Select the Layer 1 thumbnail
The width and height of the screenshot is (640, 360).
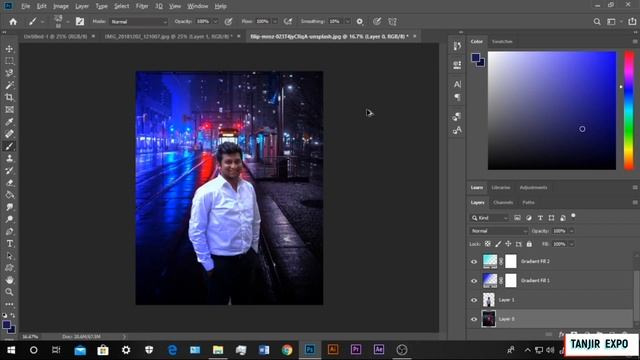point(489,300)
